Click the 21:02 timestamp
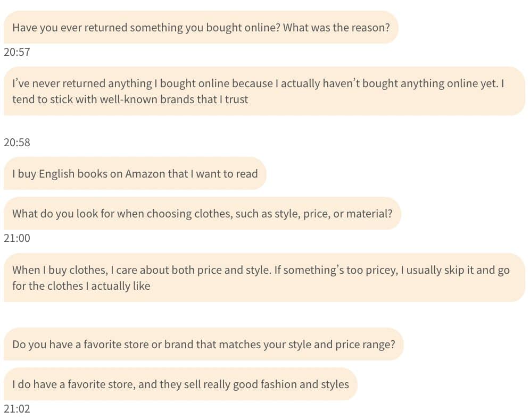530x420 pixels. pos(16,409)
